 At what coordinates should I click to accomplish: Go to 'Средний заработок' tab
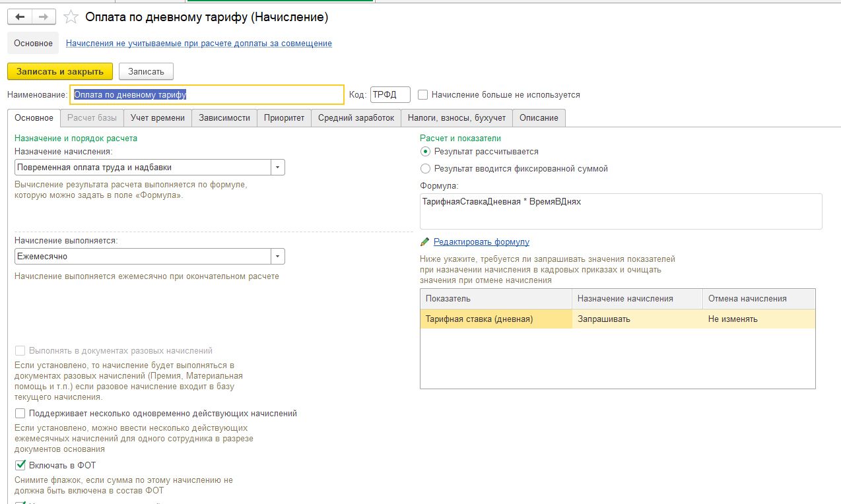tap(356, 118)
